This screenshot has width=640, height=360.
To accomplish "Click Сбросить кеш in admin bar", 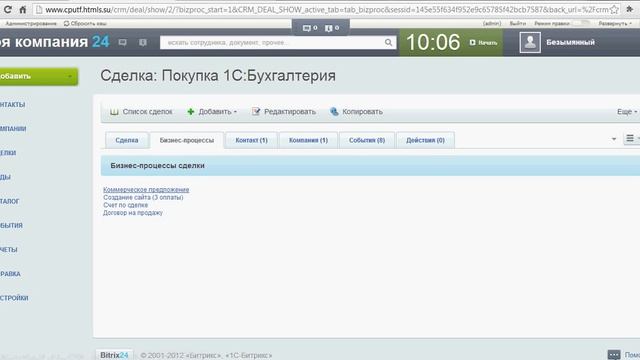I will [85, 24].
